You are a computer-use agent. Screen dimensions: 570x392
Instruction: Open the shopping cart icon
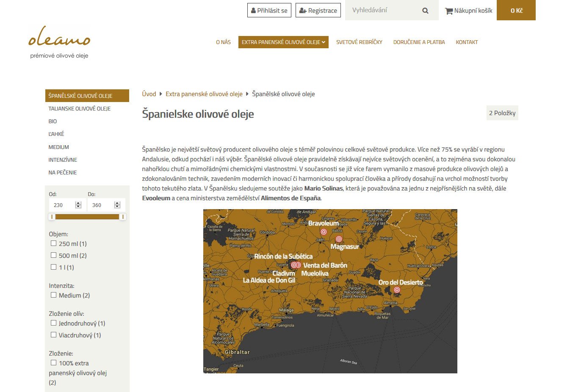(x=449, y=11)
